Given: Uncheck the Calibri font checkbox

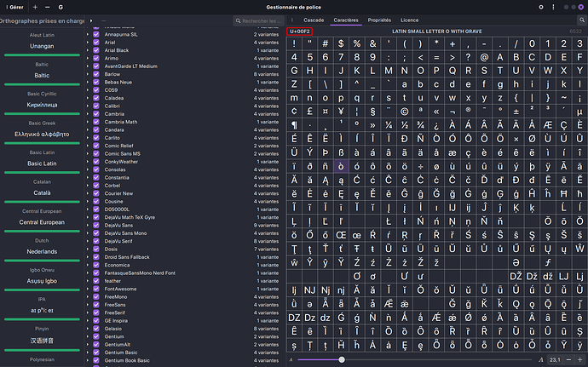Looking at the screenshot, I should click(x=96, y=106).
